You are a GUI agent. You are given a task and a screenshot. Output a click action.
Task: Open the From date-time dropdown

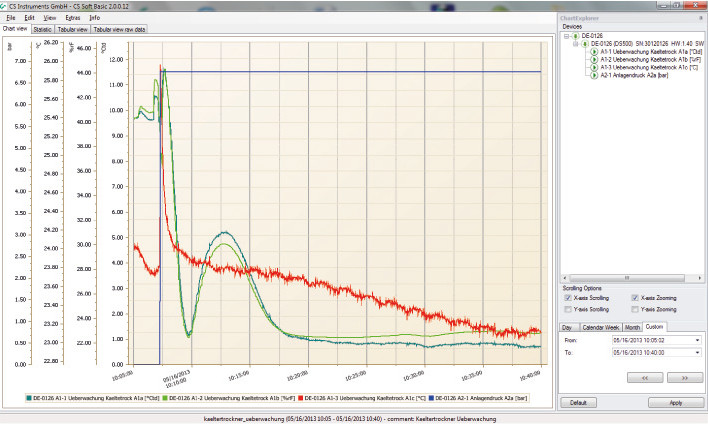697,339
